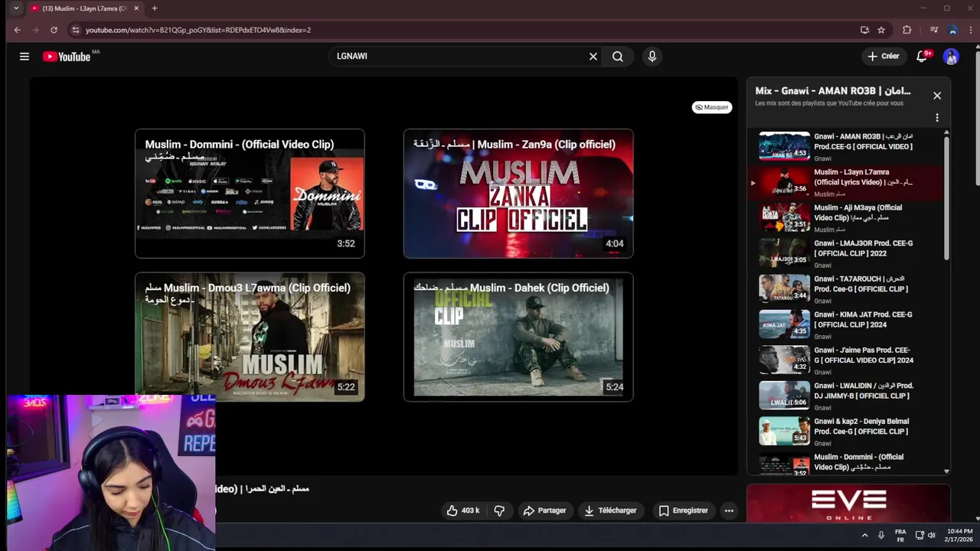View site information icon in address bar
980x551 pixels.
coord(75,30)
